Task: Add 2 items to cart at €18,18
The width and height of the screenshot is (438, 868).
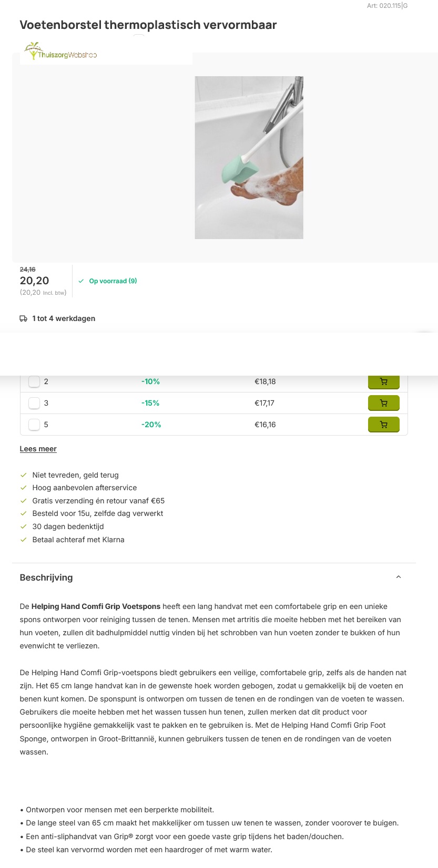Action: 383,382
